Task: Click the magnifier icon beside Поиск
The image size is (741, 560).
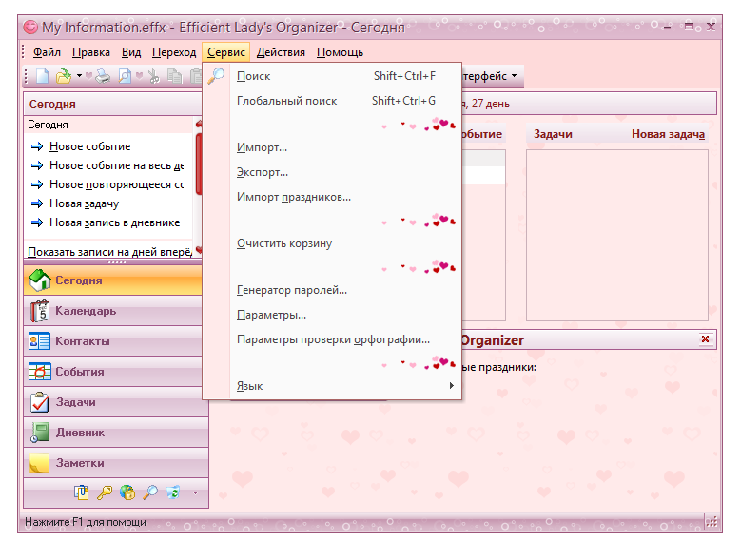Action: 217,75
